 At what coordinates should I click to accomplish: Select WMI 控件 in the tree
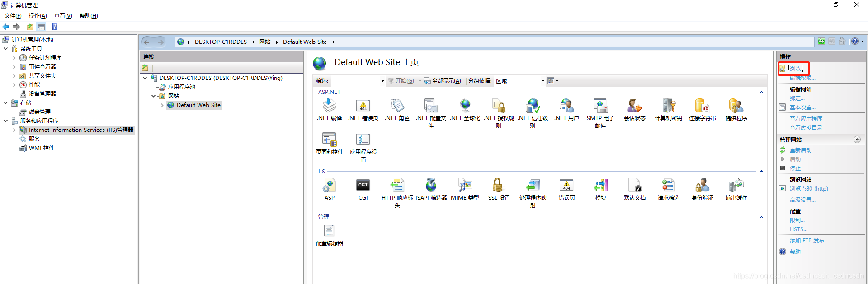42,148
